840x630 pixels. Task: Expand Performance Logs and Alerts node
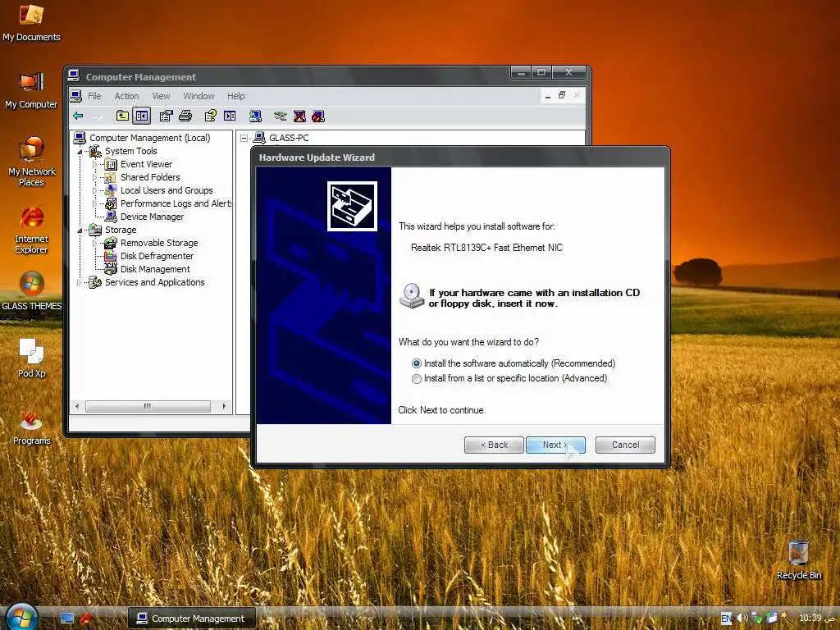94,203
